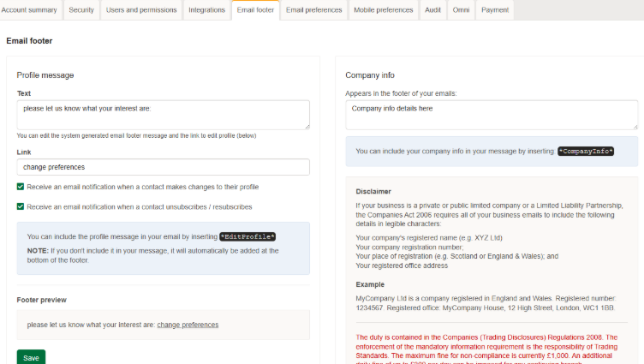Click 'Your company registration number;' line
Viewport: 644px width, 364px height.
coord(409,248)
